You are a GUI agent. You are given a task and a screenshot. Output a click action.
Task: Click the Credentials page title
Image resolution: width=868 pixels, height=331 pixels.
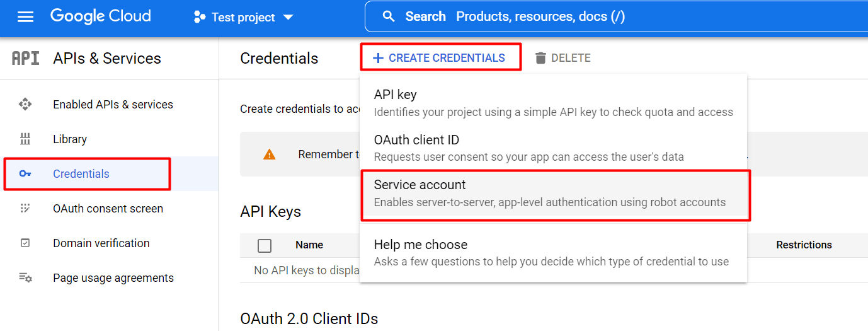(x=279, y=59)
